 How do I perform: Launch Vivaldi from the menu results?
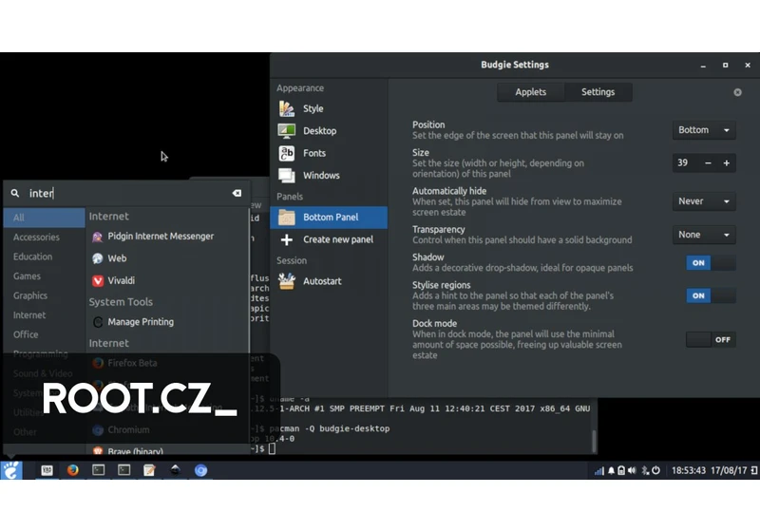pos(167,280)
